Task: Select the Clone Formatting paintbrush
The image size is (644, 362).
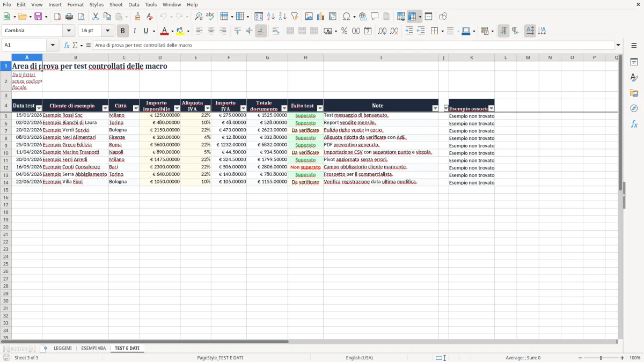Action: 138,17
